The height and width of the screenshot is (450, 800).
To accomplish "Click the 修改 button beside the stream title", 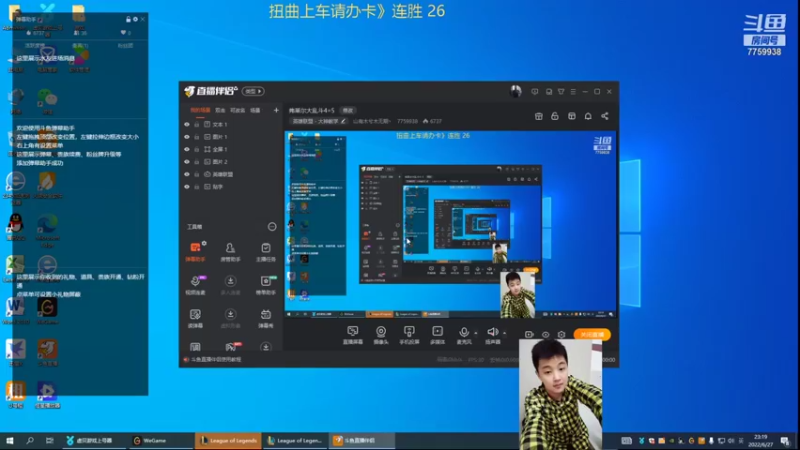I will coord(348,110).
